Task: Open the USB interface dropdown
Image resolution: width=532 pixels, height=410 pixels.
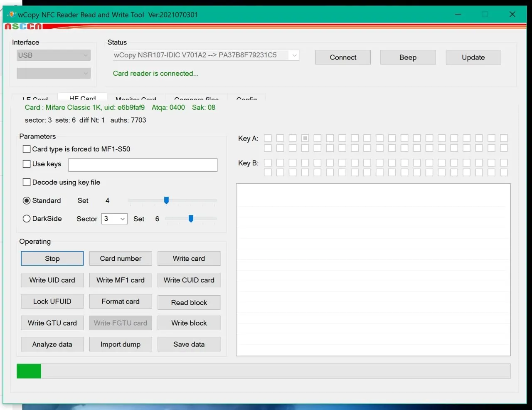Action: coord(54,55)
